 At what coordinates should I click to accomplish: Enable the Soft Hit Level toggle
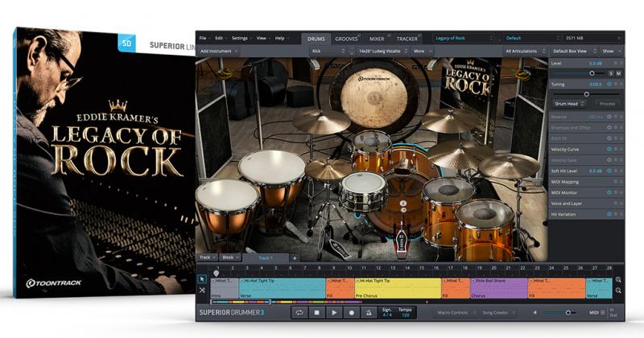pyautogui.click(x=609, y=171)
